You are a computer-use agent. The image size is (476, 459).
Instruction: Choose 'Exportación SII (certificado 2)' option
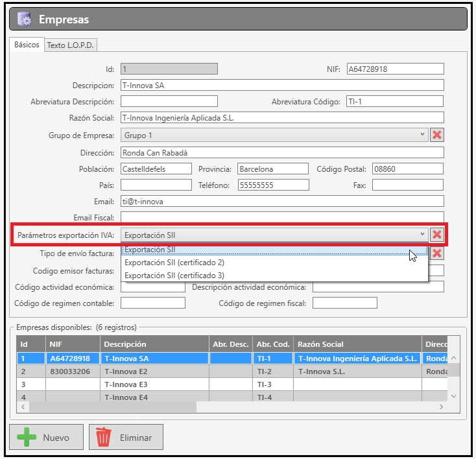(274, 263)
